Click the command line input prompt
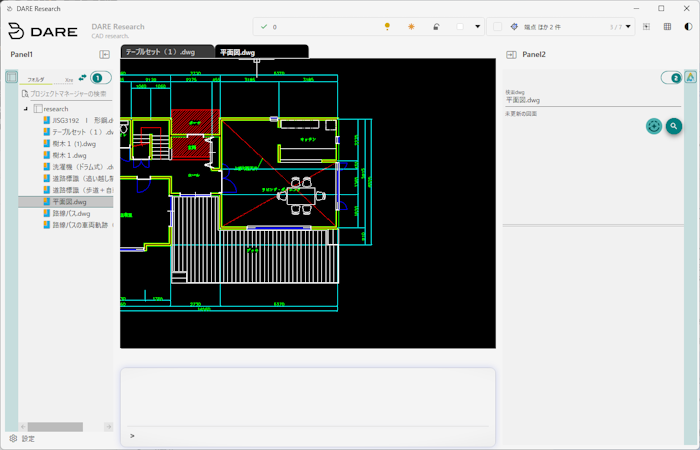700x450 pixels. pyautogui.click(x=308, y=436)
